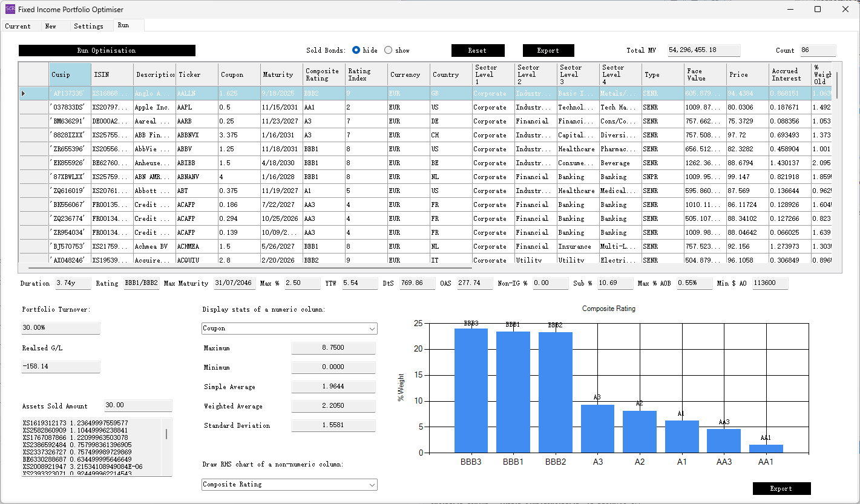
Task: Open the Composite Rating chart column dropdown
Action: (x=289, y=485)
